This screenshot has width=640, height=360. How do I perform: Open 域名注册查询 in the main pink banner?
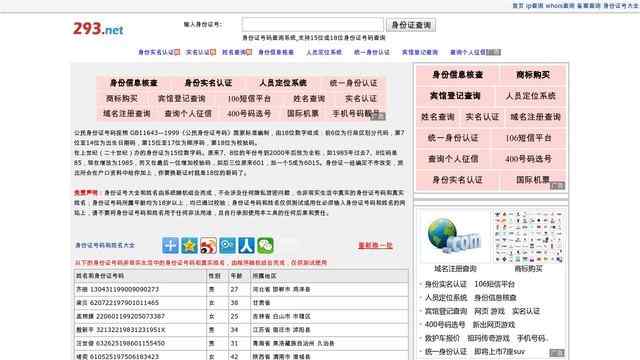(127, 113)
